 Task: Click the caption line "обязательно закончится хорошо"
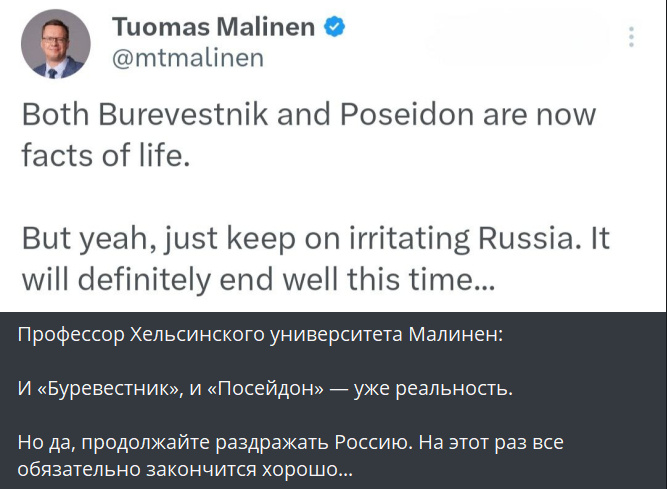tap(185, 469)
